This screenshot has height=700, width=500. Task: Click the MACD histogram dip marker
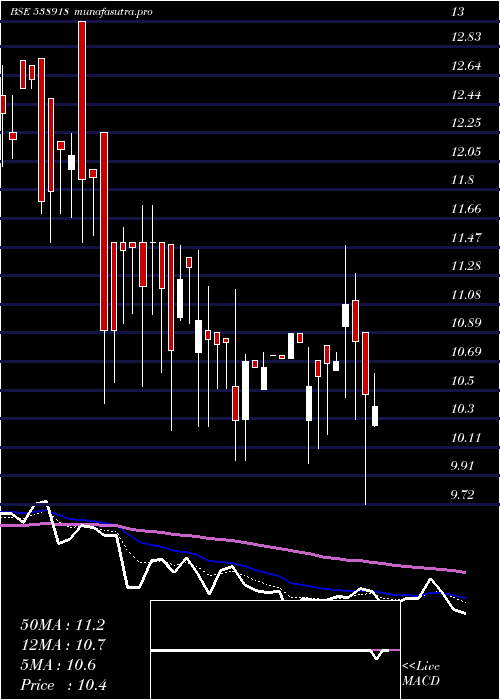(x=377, y=654)
